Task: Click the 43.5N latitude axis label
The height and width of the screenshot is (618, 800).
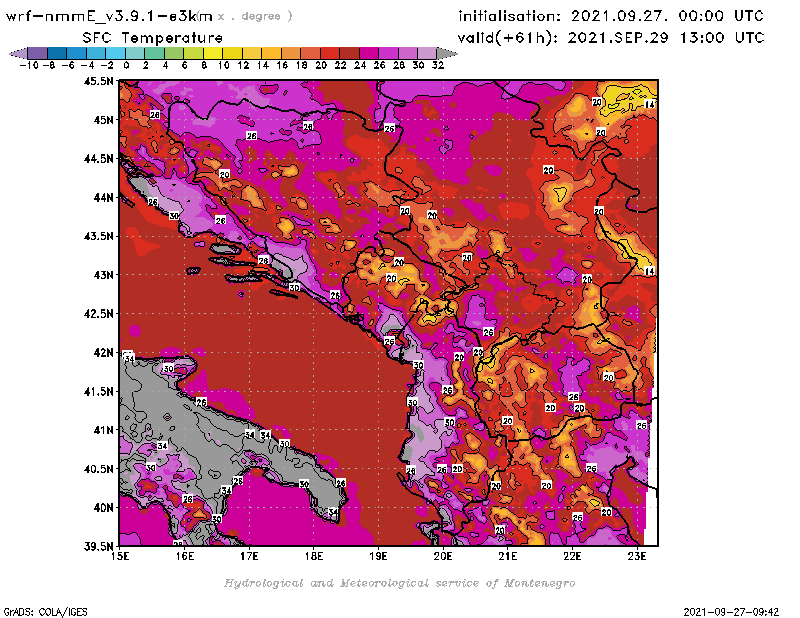Action: 99,236
